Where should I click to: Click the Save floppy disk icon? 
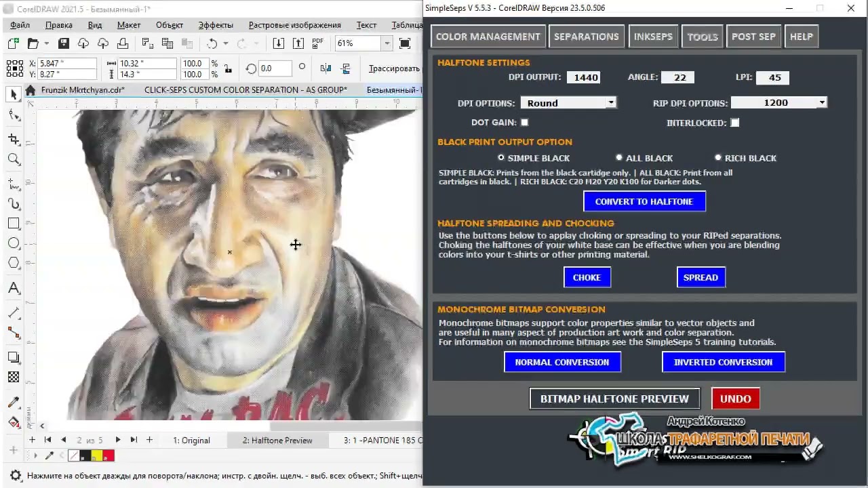pyautogui.click(x=63, y=43)
